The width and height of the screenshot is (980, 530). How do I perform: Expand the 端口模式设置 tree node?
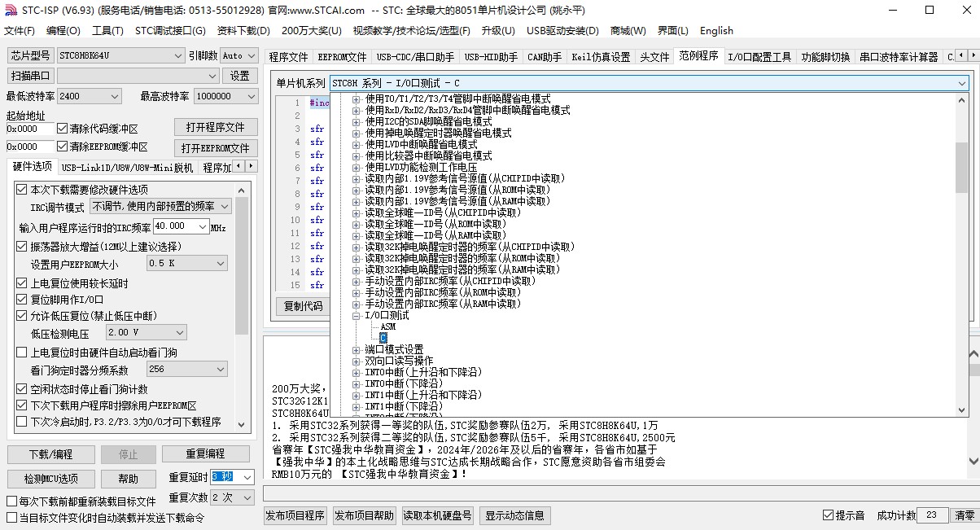(x=356, y=349)
